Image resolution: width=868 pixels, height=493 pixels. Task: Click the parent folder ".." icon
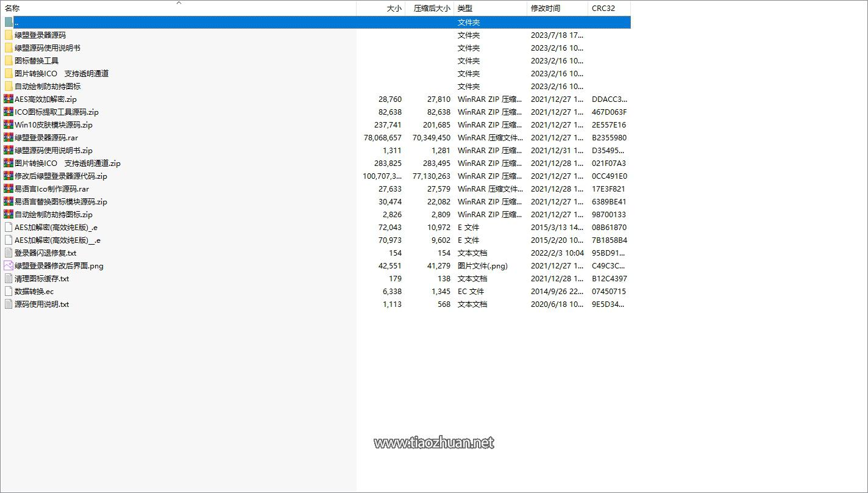(8, 22)
